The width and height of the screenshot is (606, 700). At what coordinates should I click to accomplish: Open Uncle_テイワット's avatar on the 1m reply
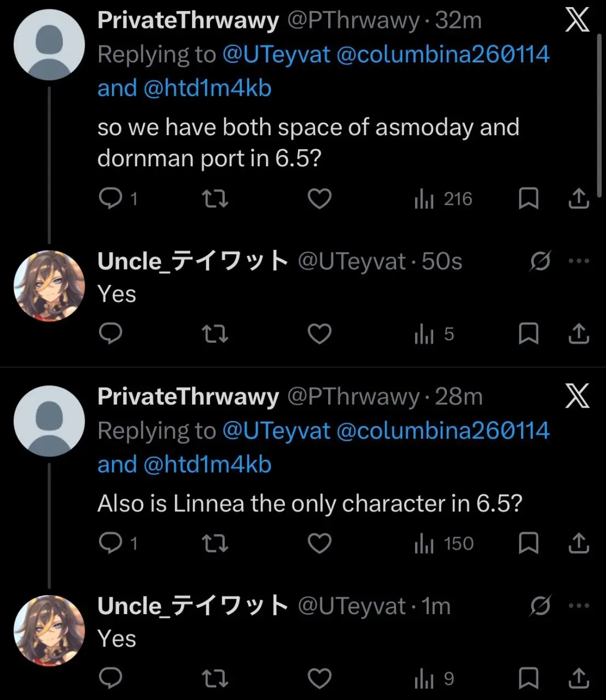point(49,630)
